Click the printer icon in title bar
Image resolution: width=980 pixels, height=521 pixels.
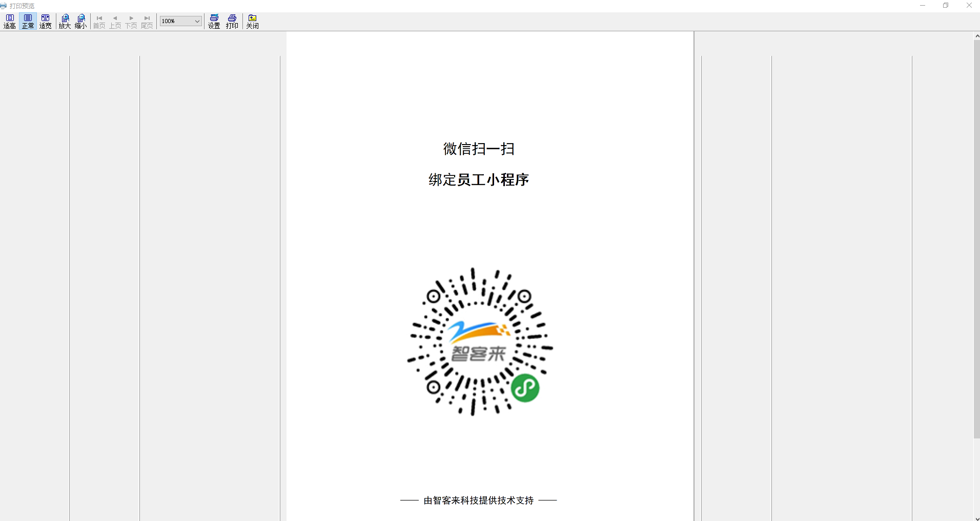tap(4, 6)
